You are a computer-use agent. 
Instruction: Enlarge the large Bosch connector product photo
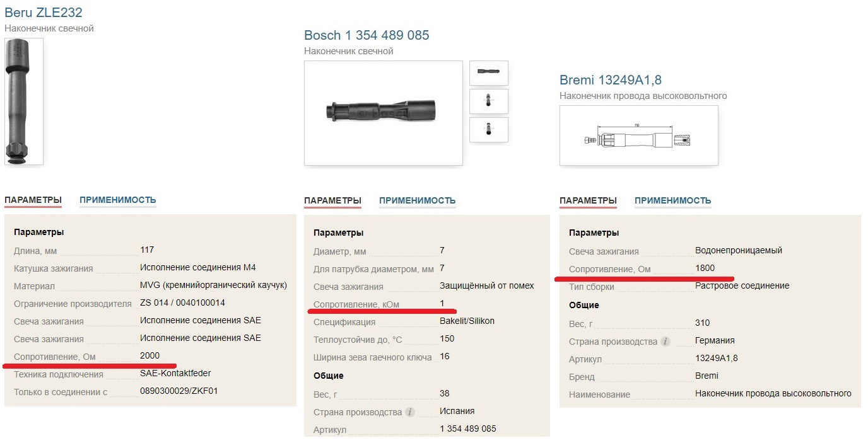pyautogui.click(x=384, y=113)
